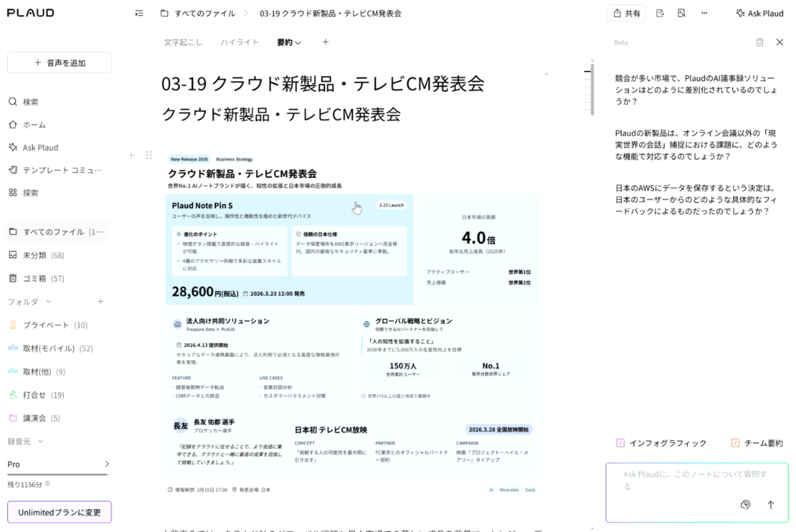Click the flower icon beside プライベート
Viewport: 796px width, 532px height.
13,325
